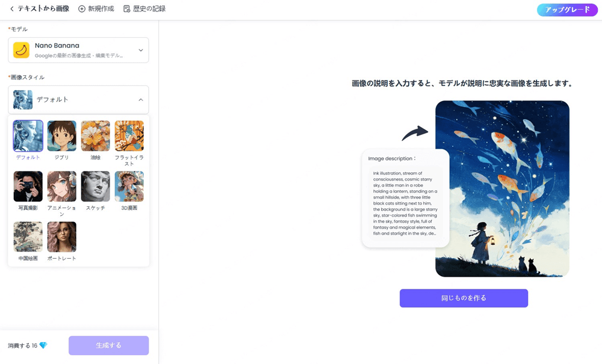Select the ジブリ style thumbnail
Screen dimensions: 602x364
[x=62, y=136]
